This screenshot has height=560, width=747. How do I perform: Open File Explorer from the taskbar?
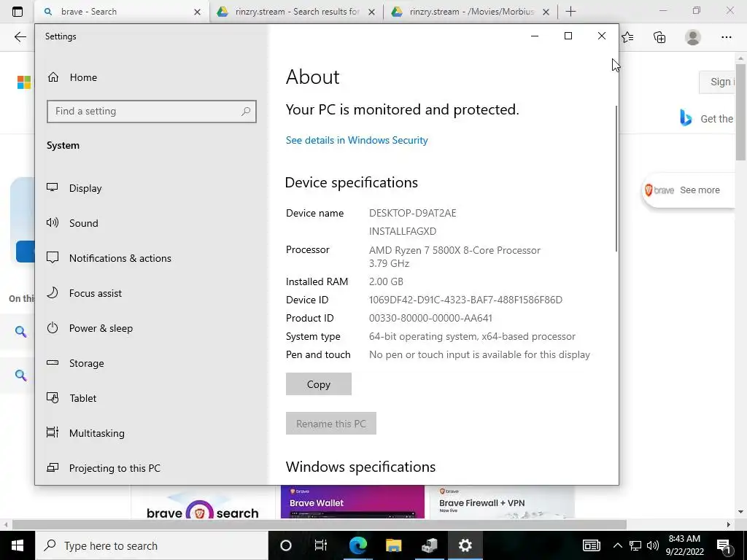tap(393, 545)
